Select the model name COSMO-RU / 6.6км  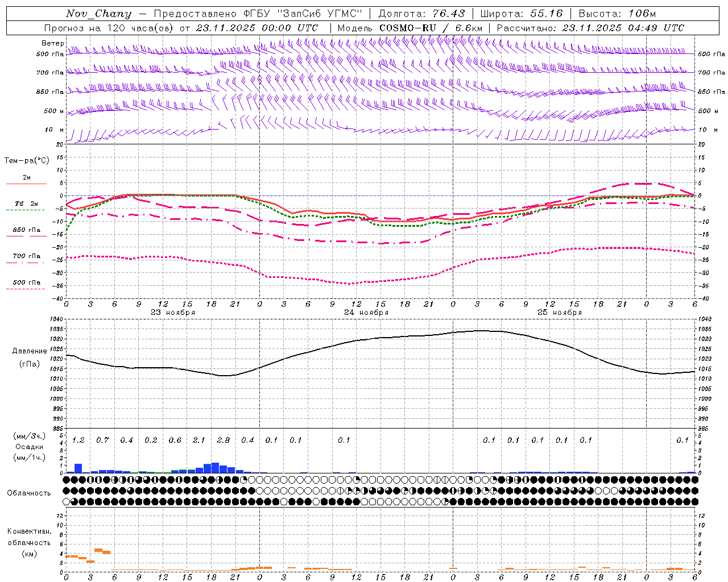click(431, 28)
